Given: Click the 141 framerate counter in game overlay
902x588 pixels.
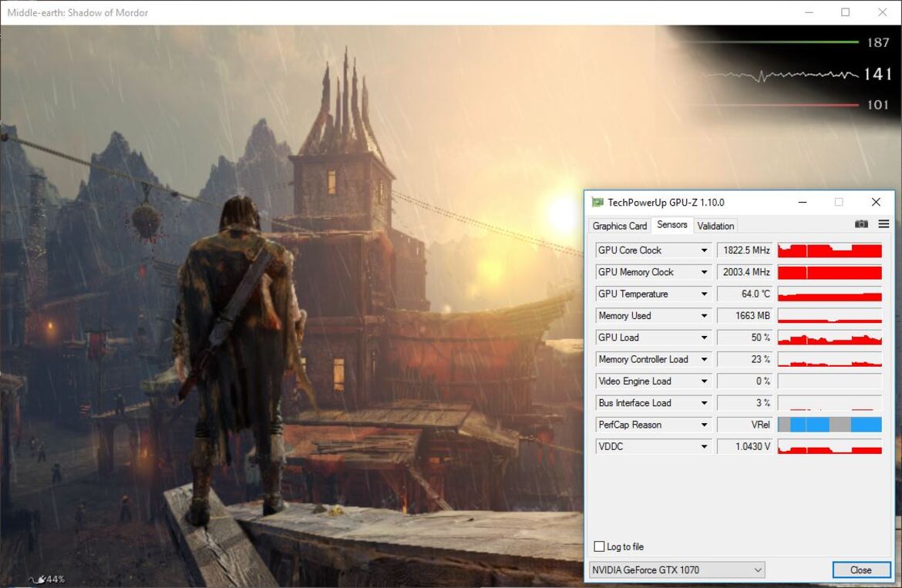Looking at the screenshot, I should coord(878,74).
